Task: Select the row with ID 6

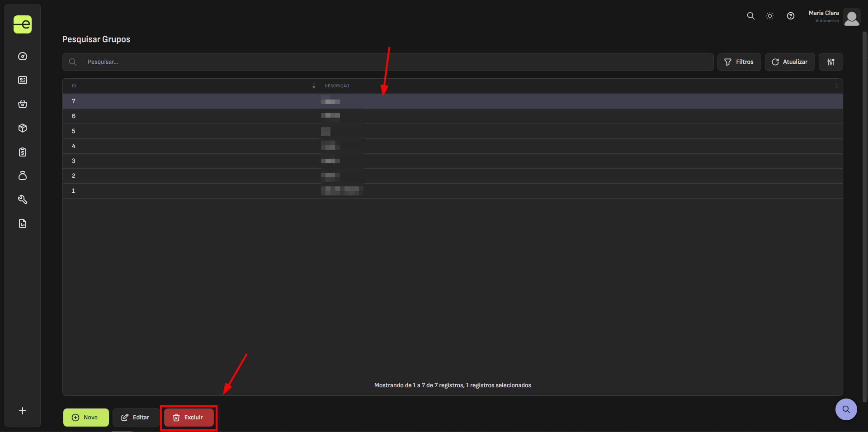Action: click(x=453, y=116)
